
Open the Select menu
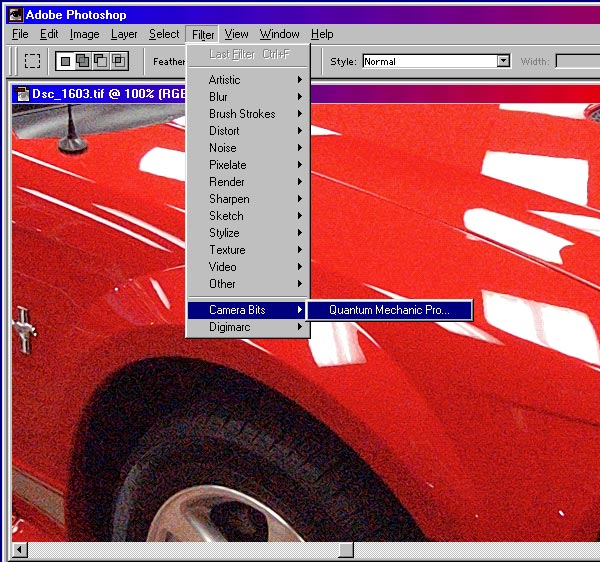point(164,34)
